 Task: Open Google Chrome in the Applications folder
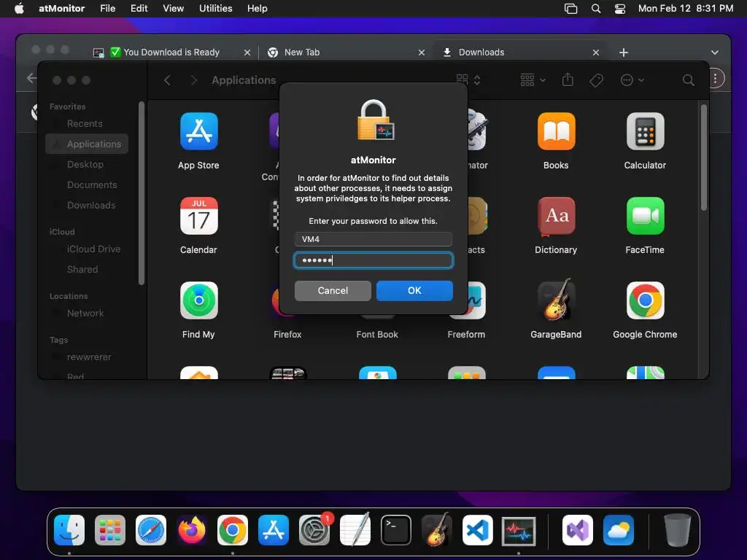pyautogui.click(x=645, y=300)
